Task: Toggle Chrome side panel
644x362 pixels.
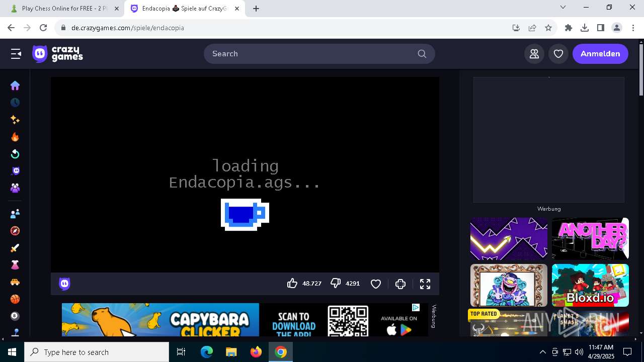Action: [x=601, y=28]
